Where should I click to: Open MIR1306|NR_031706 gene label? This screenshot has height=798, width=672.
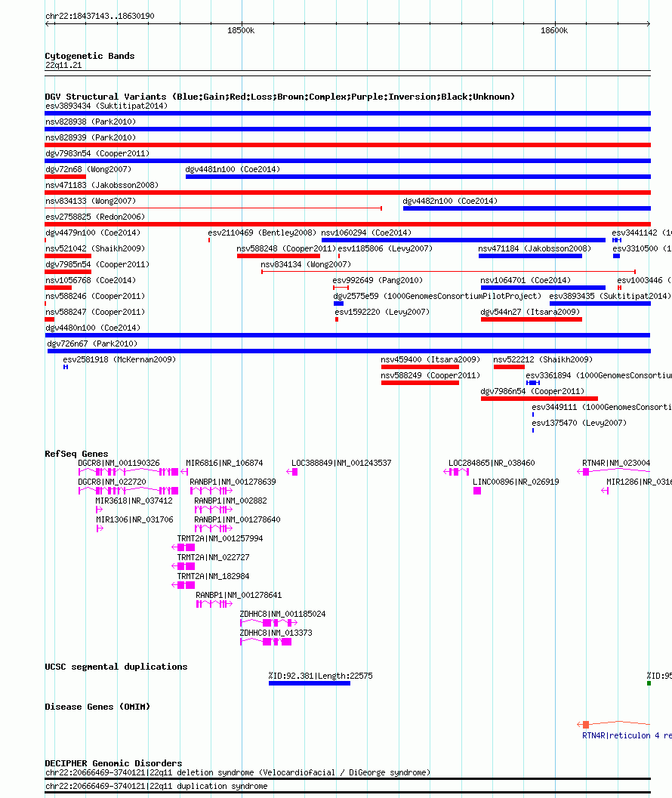pyautogui.click(x=135, y=519)
